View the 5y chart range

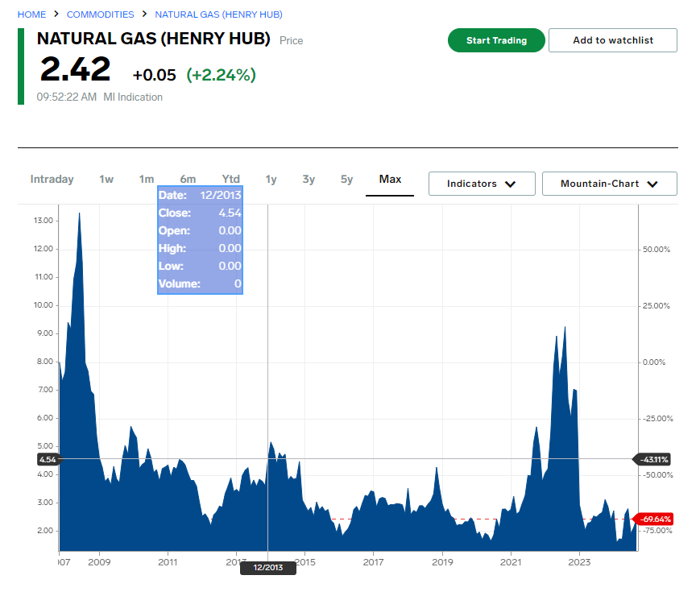pos(346,180)
